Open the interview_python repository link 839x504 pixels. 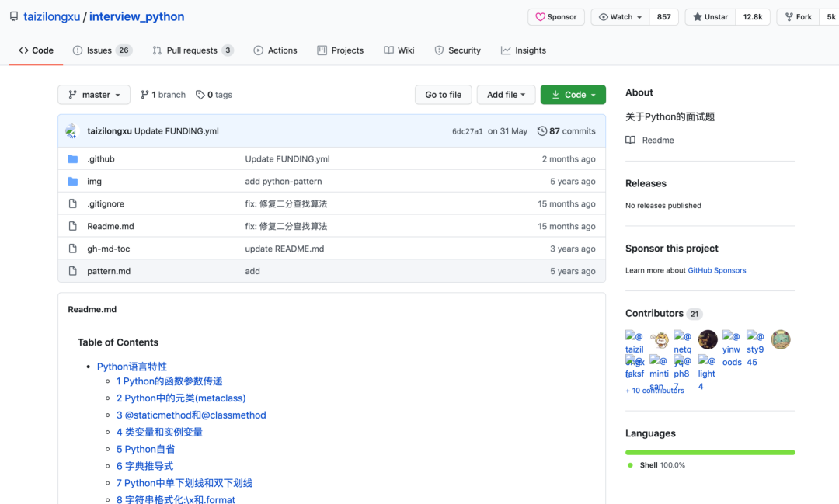click(137, 16)
